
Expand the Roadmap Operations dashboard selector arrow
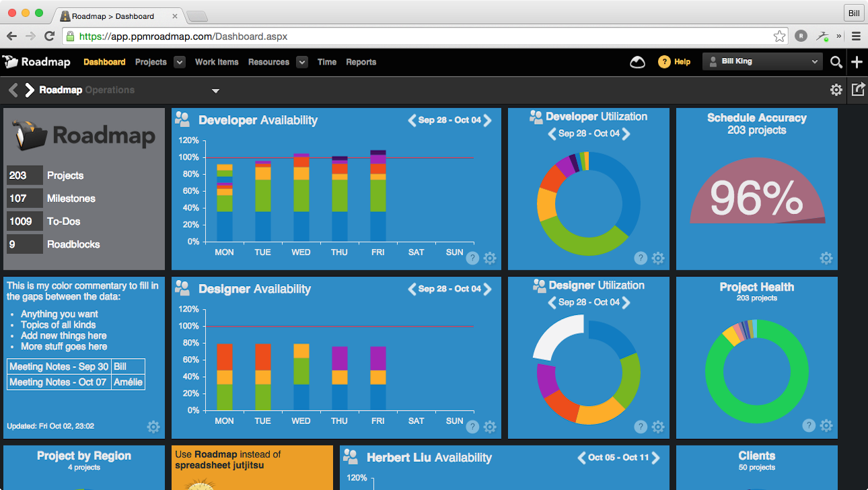click(x=215, y=91)
